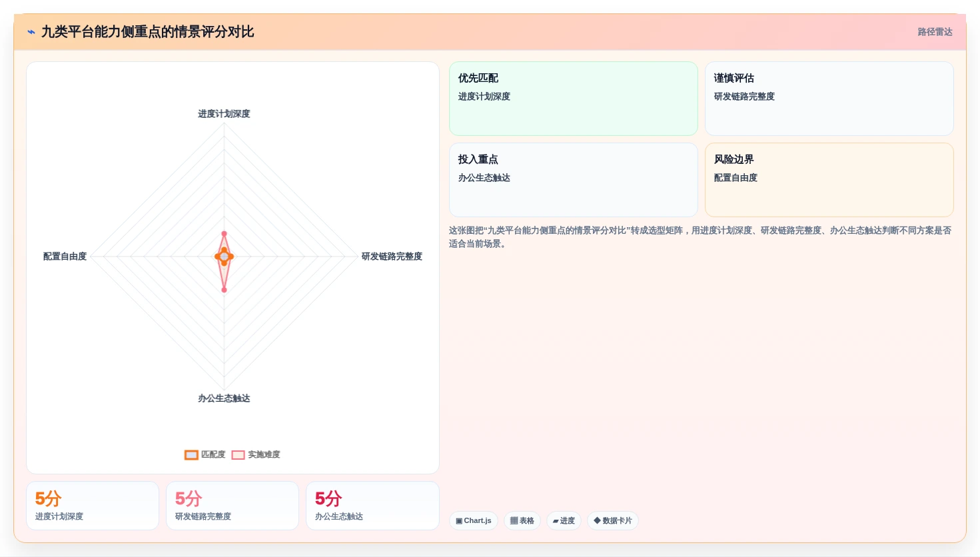Click the 配置自由度 radar axis label
The image size is (980, 557).
tap(65, 257)
